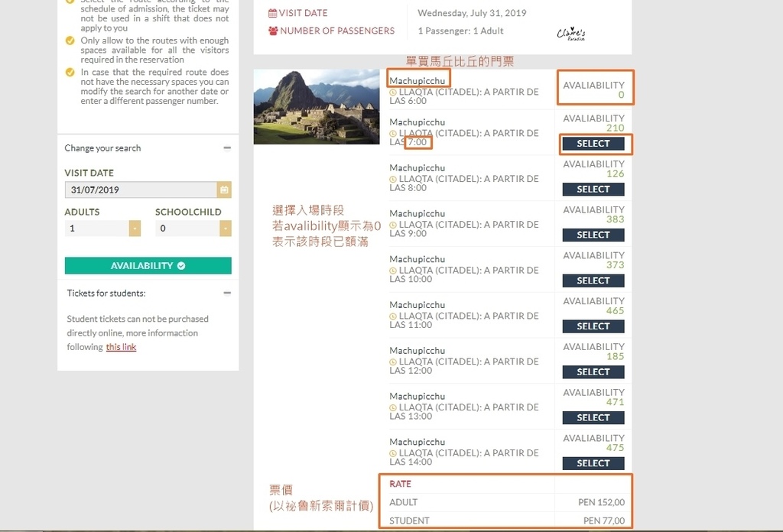This screenshot has width=783, height=532.
Task: Click the passengers icon next to NUMBER OF PASSENGERS
Action: point(273,31)
